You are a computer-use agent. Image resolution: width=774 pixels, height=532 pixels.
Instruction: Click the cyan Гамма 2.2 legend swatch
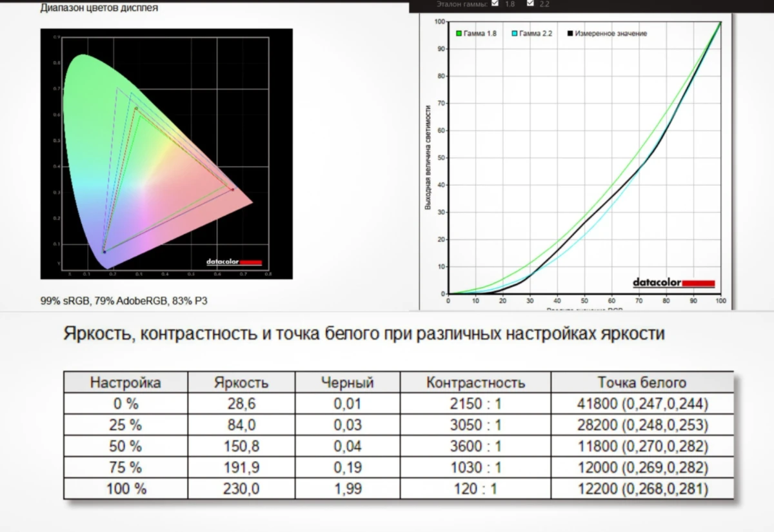(514, 34)
